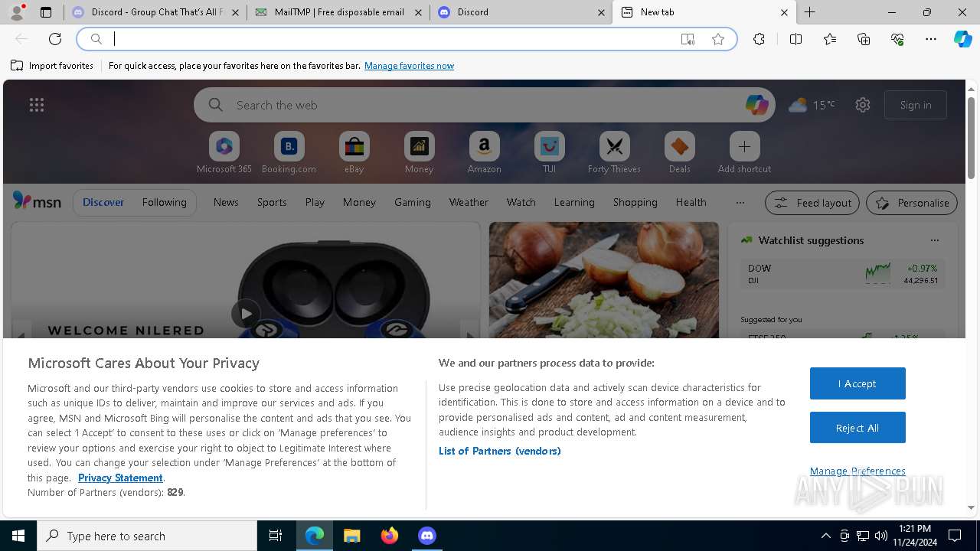Screen dimensions: 980x551
Task: Open the Split screen icon
Action: pos(795,39)
